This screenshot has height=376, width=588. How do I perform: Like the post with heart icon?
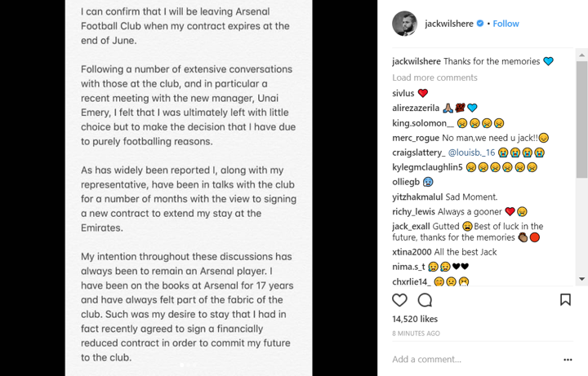pyautogui.click(x=399, y=300)
